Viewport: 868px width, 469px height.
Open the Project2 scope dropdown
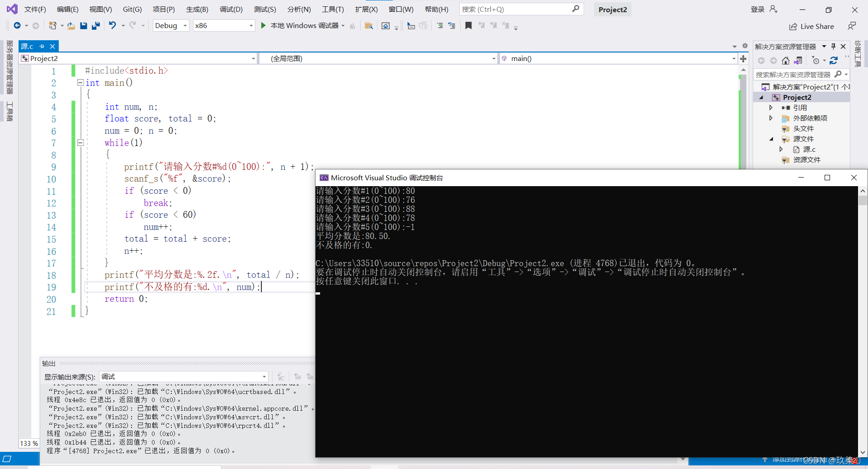pos(138,59)
